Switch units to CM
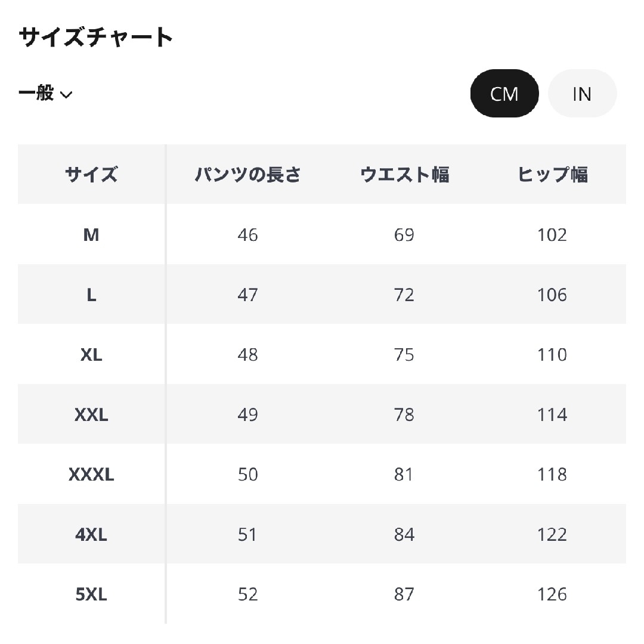Image resolution: width=644 pixels, height=644 pixels. [x=504, y=94]
